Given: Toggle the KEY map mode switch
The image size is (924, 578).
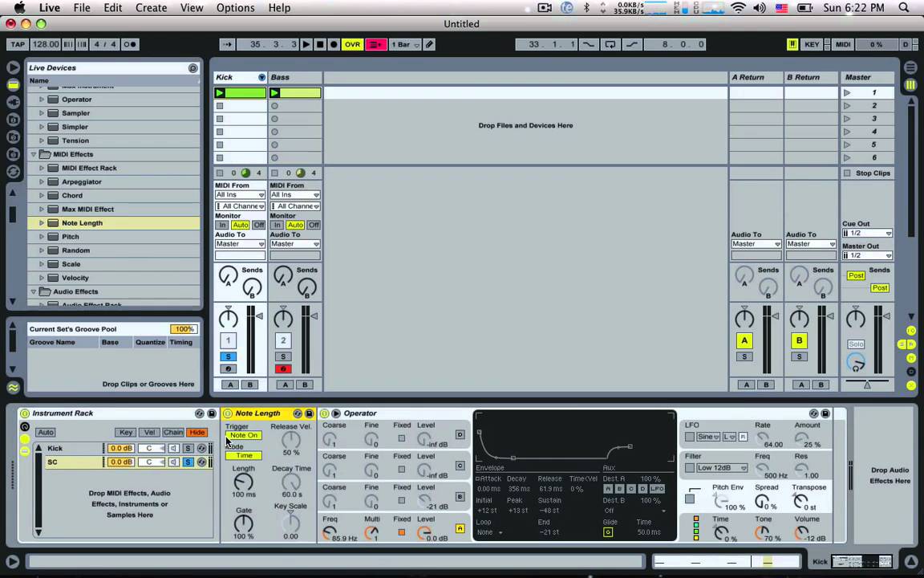Looking at the screenshot, I should tap(812, 44).
